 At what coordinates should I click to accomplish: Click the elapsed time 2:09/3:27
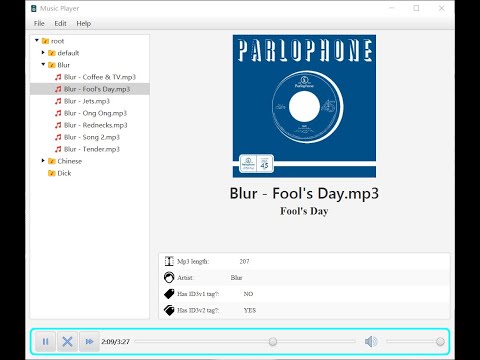click(x=115, y=342)
